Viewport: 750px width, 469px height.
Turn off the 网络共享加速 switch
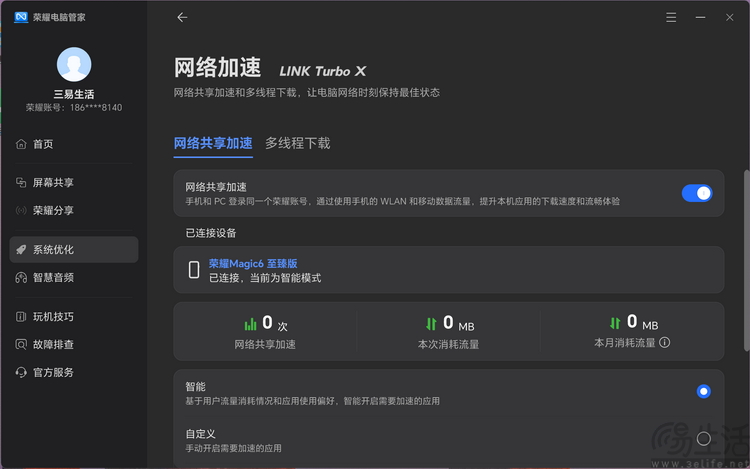[x=697, y=193]
